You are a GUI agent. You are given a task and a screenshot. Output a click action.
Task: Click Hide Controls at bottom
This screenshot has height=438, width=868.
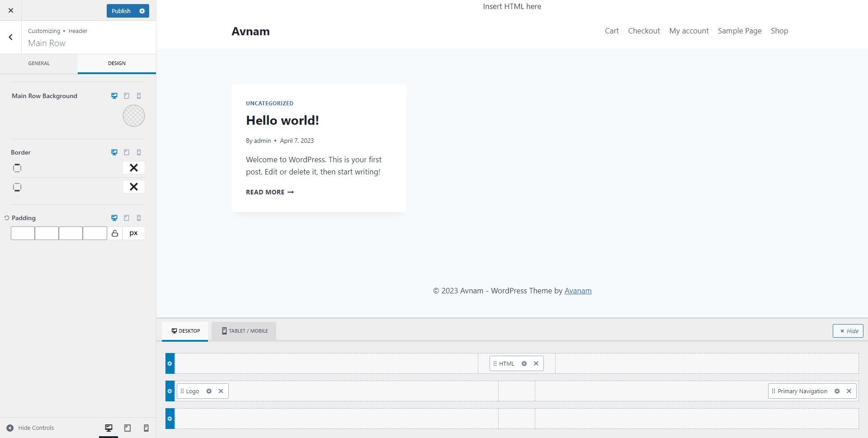(x=30, y=428)
